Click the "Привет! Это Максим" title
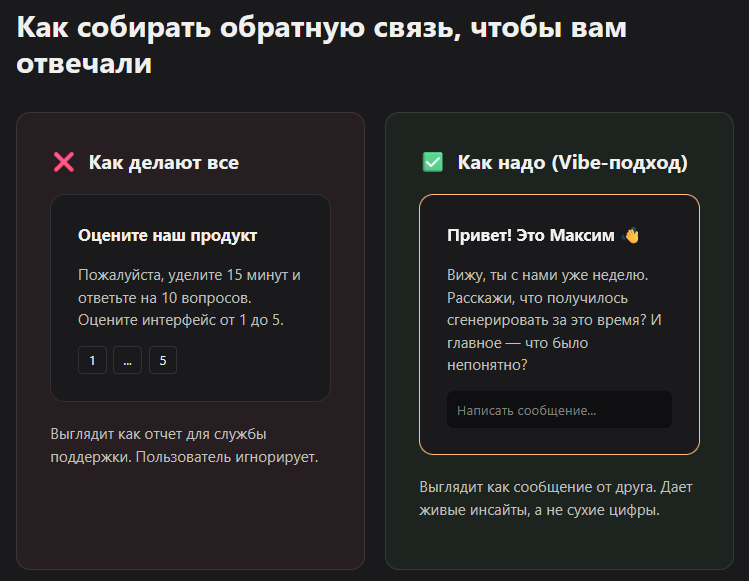The image size is (749, 581). tap(531, 236)
